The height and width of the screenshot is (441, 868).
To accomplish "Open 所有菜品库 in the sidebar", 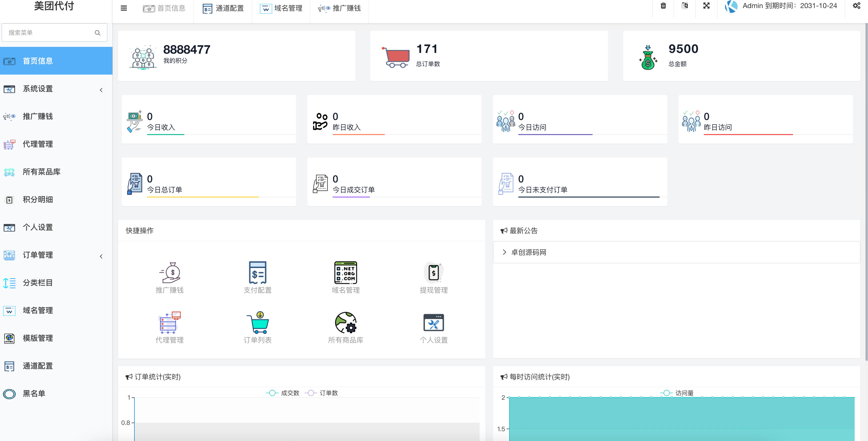I will coord(56,172).
